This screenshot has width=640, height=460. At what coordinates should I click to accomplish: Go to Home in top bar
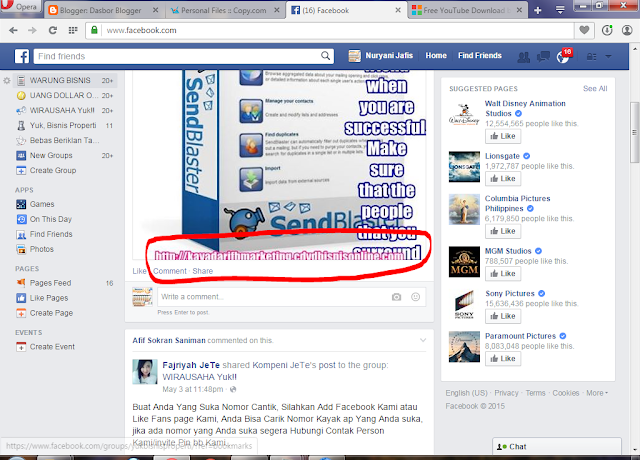point(436,56)
